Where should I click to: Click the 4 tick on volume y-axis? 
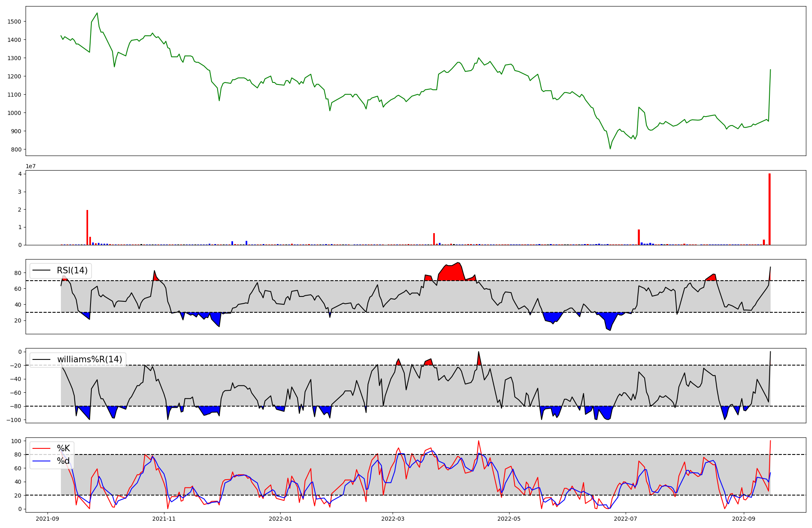click(20, 174)
